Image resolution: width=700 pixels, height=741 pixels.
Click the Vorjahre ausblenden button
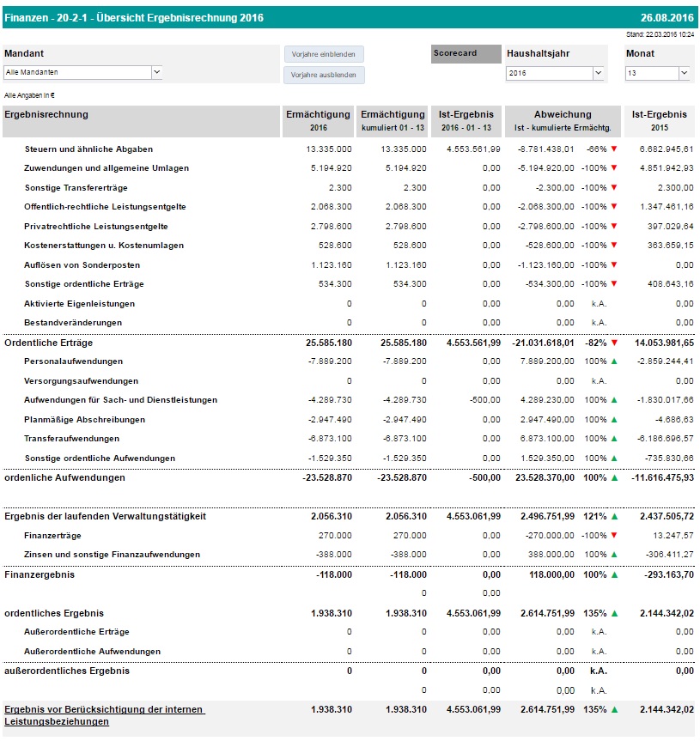click(x=324, y=75)
